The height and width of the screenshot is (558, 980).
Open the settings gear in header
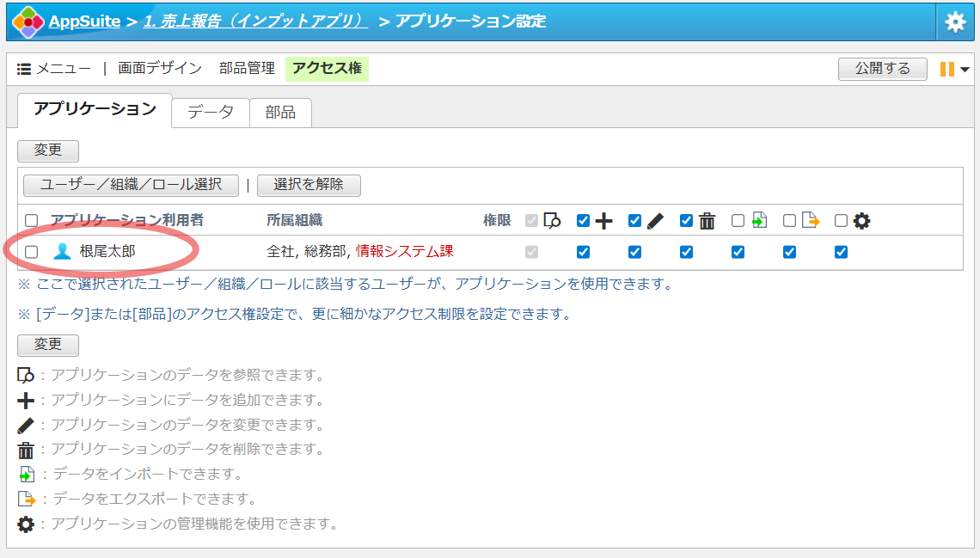(955, 21)
